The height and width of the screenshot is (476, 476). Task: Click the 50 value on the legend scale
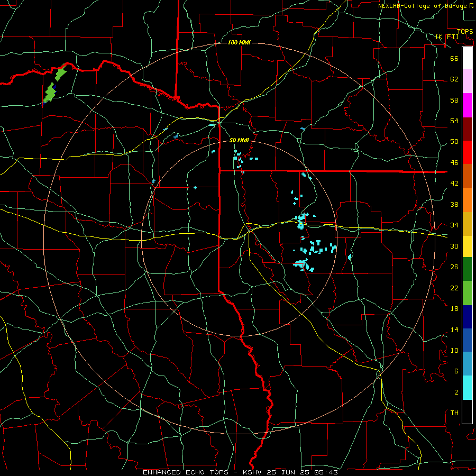click(x=454, y=142)
